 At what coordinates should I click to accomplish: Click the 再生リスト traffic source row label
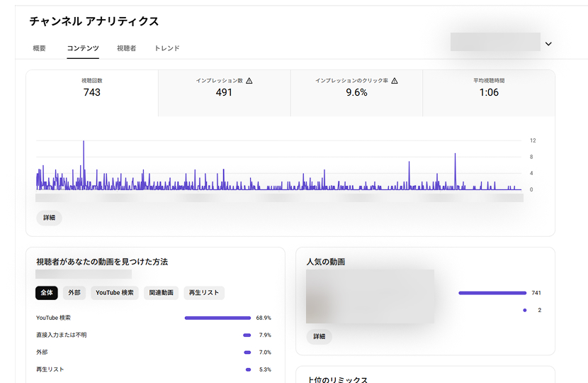tap(50, 370)
